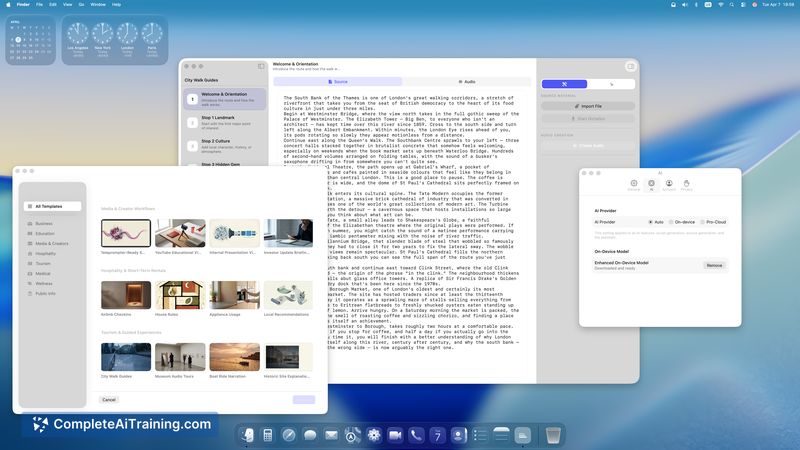
Task: Switch to the Audio tab
Action: click(466, 82)
